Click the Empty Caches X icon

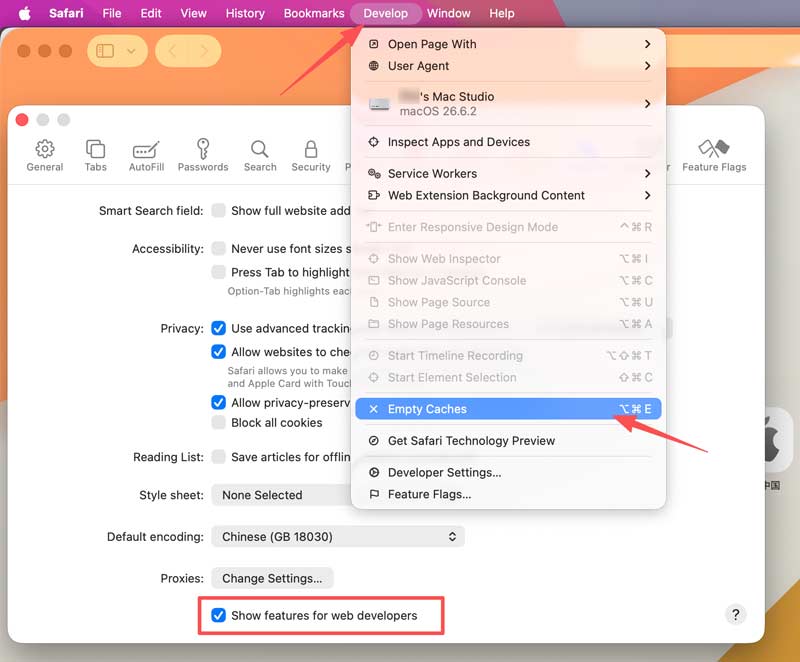tap(373, 409)
